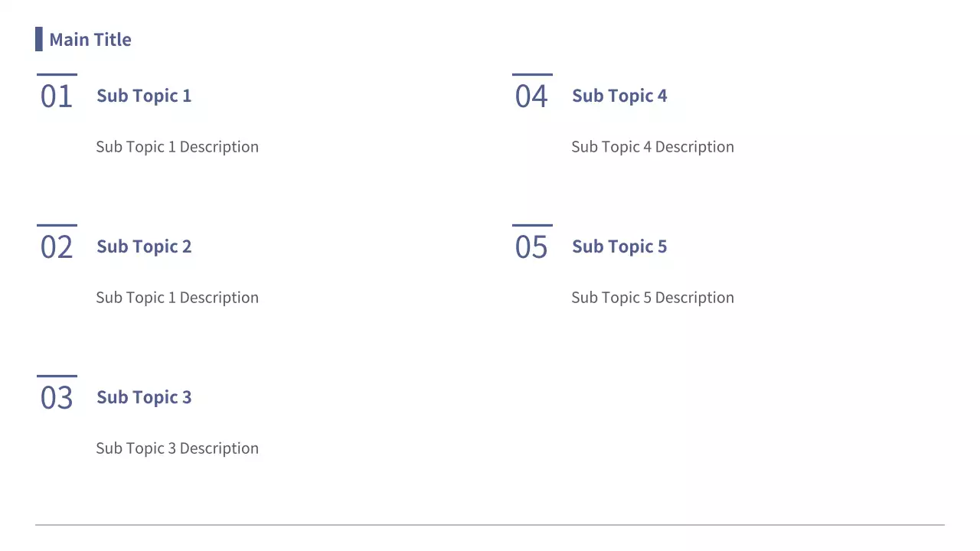Viewport: 980px width, 551px height.
Task: Select the description text below Sub Topic 2 heading
Action: 177,298
